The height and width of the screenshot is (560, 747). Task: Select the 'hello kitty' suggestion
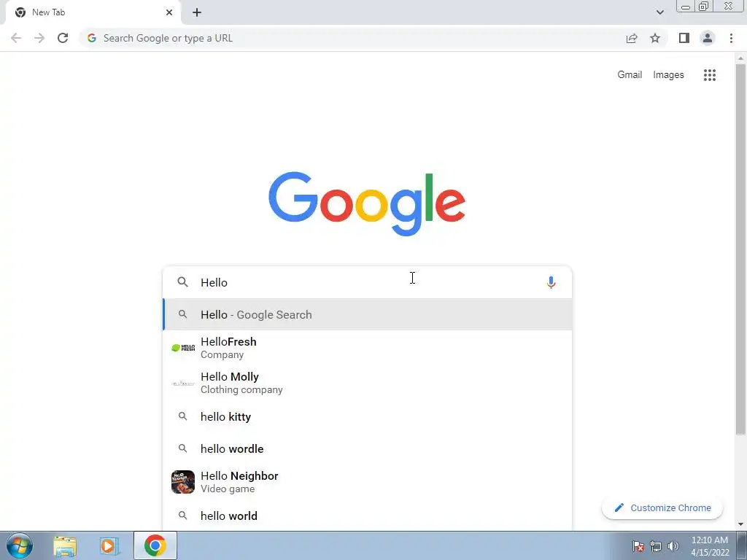(368, 416)
